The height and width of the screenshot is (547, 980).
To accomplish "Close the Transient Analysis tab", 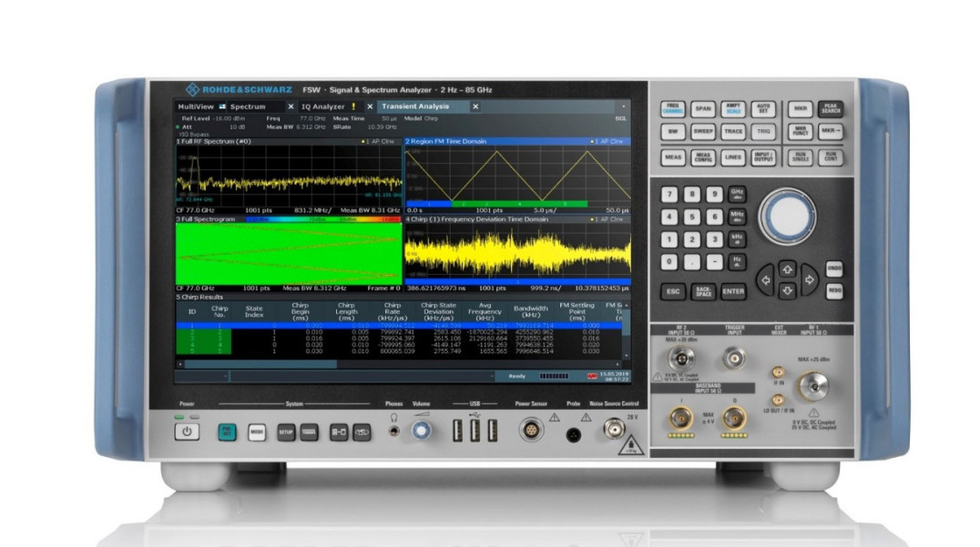I will click(x=475, y=106).
